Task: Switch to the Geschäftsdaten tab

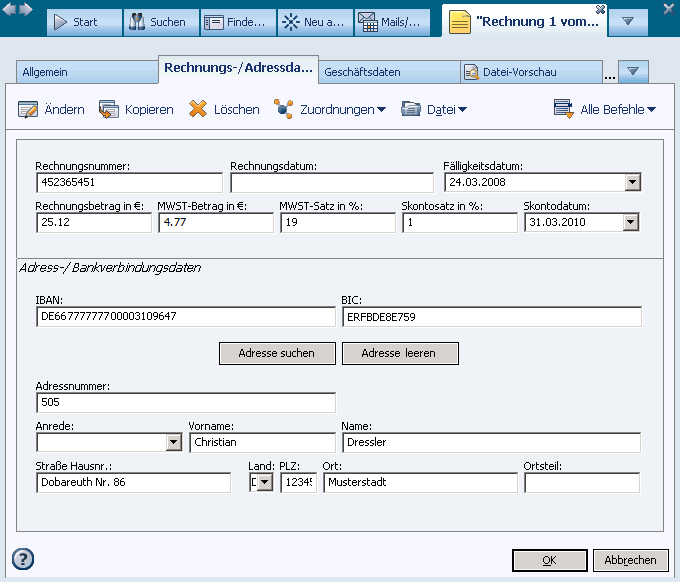Action: point(388,72)
